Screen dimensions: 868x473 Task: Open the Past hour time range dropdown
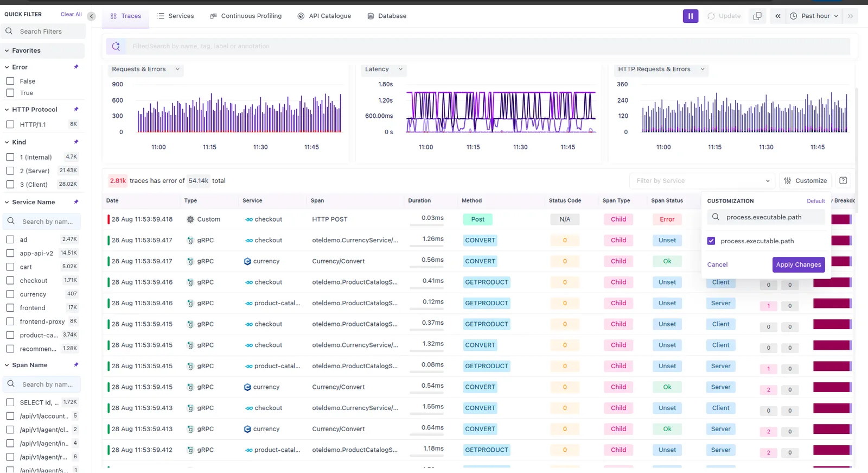click(x=814, y=16)
